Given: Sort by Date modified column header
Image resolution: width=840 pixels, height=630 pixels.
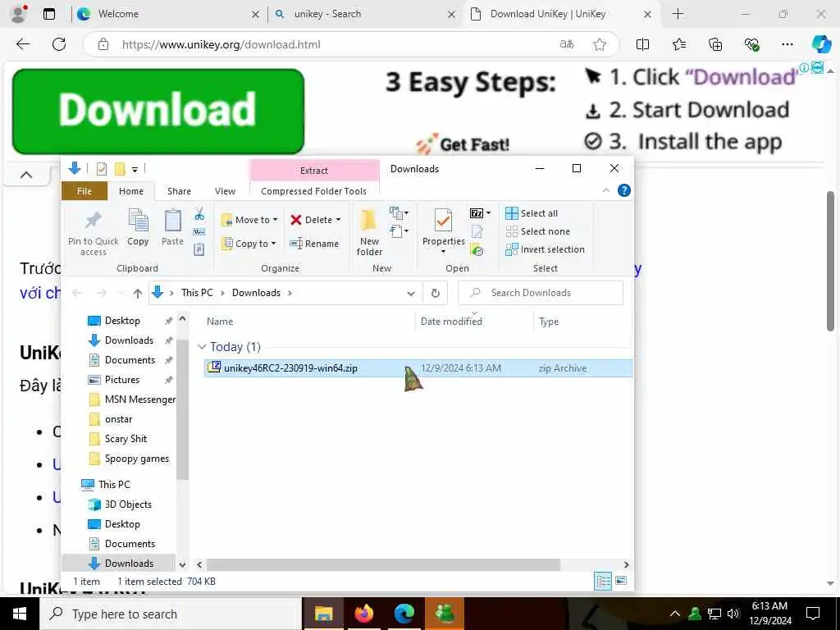Looking at the screenshot, I should pos(451,322).
